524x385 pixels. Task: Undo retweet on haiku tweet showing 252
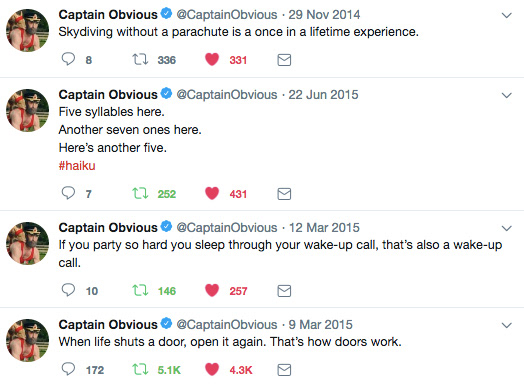point(140,194)
